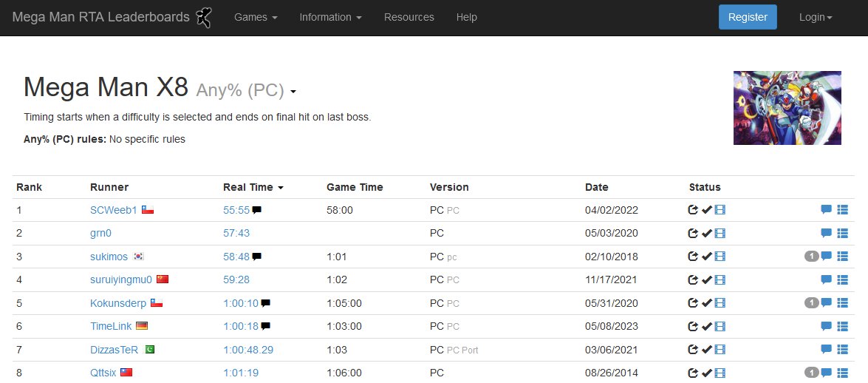Image resolution: width=868 pixels, height=383 pixels.
Task: Open the blue splits list icon for SCWeeb1
Action: [x=843, y=209]
